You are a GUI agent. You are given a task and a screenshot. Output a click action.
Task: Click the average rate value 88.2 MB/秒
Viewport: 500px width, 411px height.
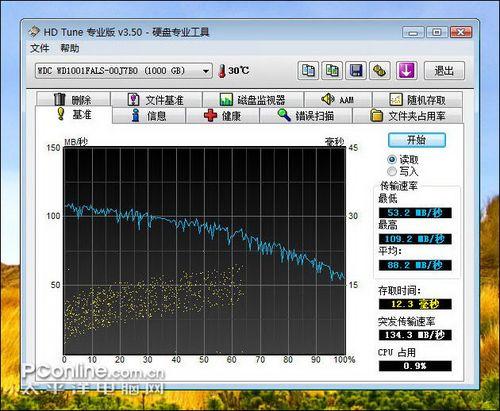(x=415, y=265)
